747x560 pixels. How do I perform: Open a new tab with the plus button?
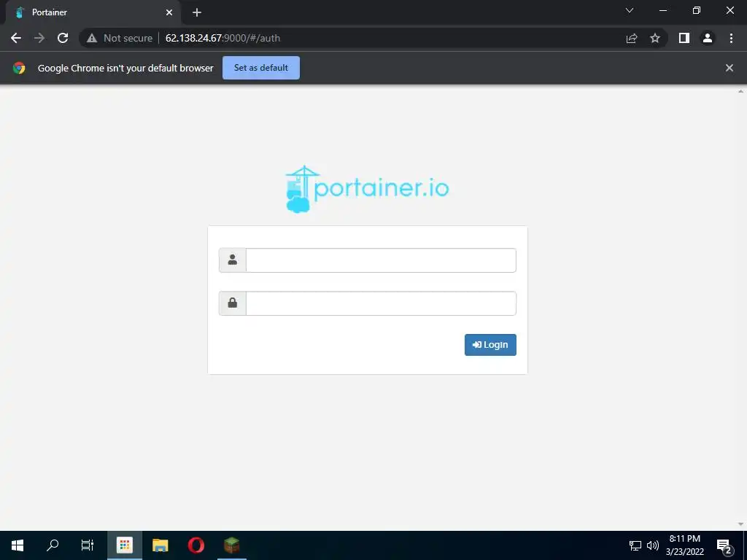197,12
